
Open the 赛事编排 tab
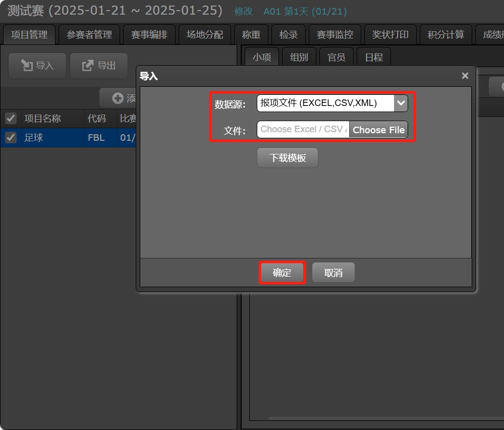click(x=149, y=35)
